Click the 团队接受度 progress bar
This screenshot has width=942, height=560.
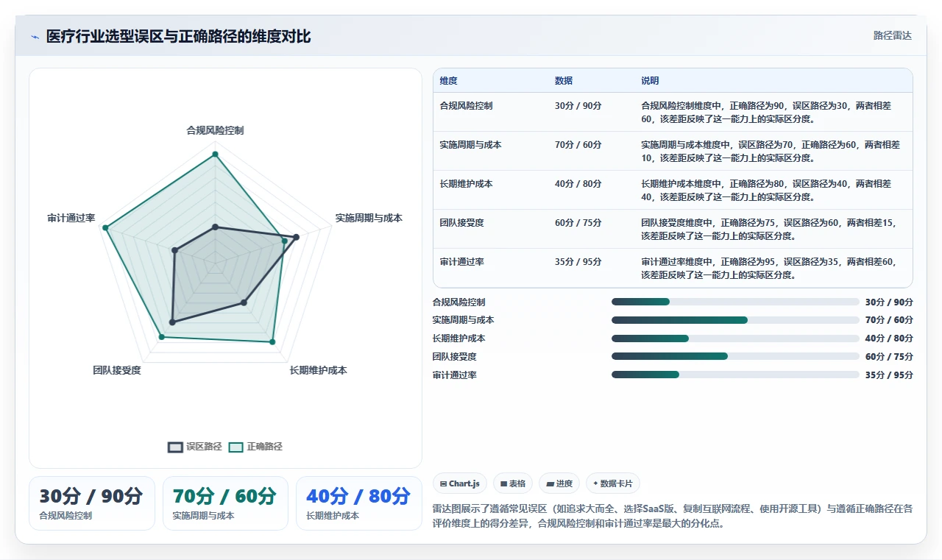(735, 356)
